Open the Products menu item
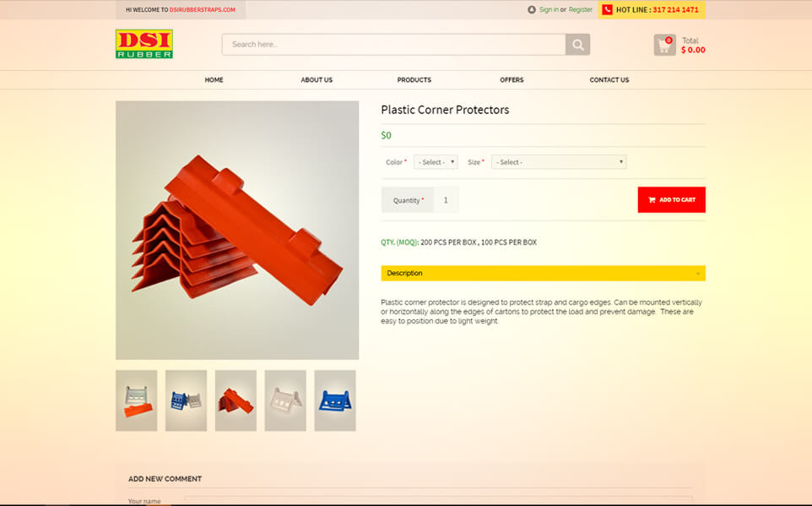 pos(414,80)
